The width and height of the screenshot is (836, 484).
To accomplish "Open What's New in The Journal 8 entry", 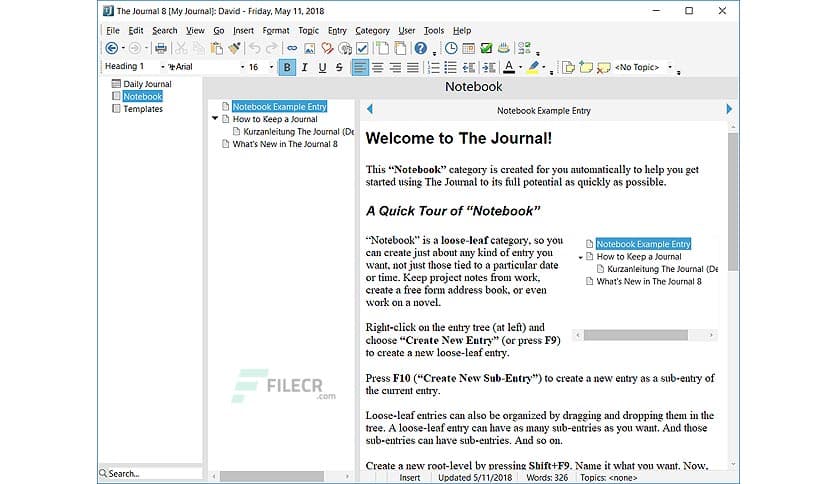I will [x=284, y=143].
